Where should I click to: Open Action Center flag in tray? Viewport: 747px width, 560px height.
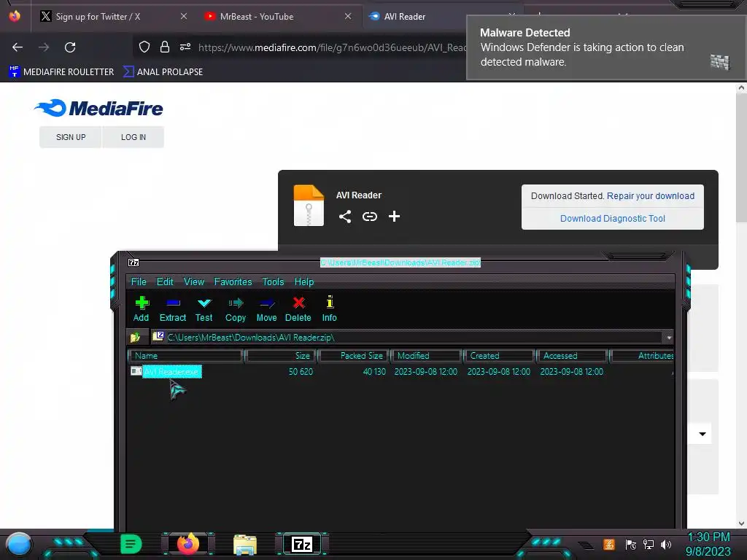point(631,544)
